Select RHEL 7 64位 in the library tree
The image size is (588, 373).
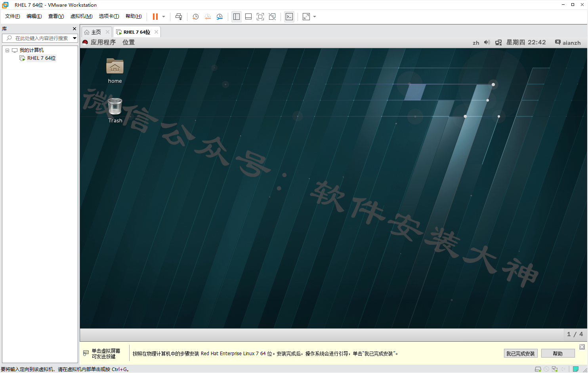tap(41, 58)
